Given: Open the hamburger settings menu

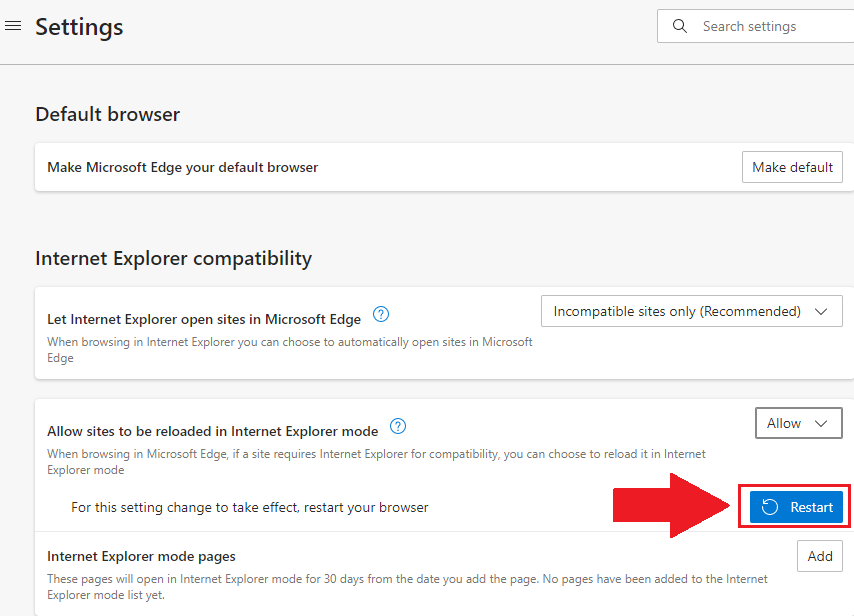Looking at the screenshot, I should point(13,26).
